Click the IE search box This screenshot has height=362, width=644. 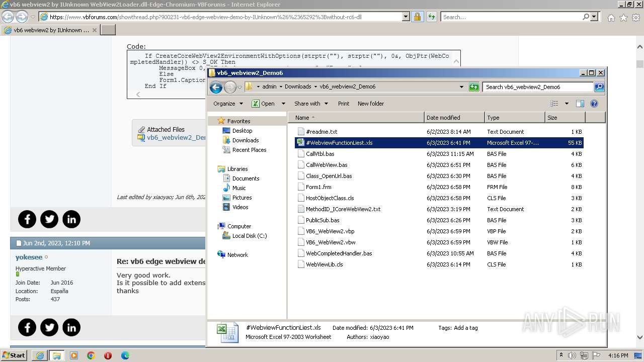(511, 17)
